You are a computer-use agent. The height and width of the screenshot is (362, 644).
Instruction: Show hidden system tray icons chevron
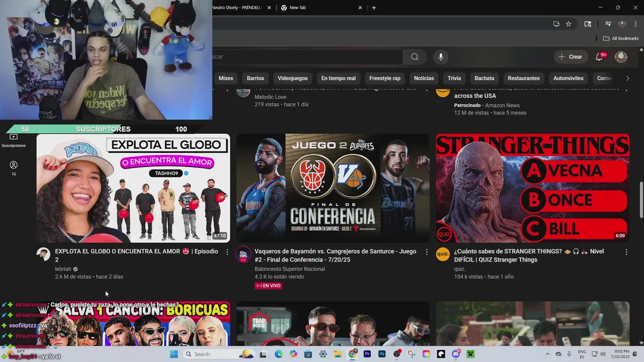pyautogui.click(x=548, y=354)
